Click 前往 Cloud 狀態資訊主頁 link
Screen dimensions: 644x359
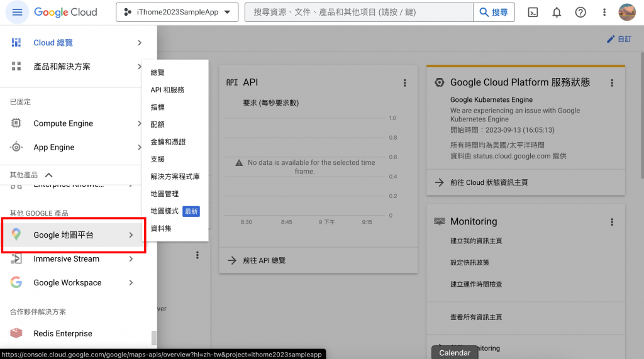point(489,182)
